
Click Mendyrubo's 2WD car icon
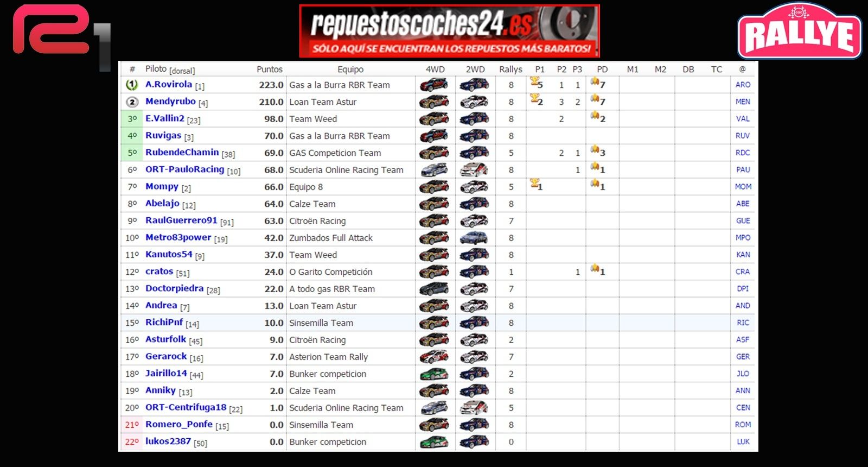click(474, 102)
